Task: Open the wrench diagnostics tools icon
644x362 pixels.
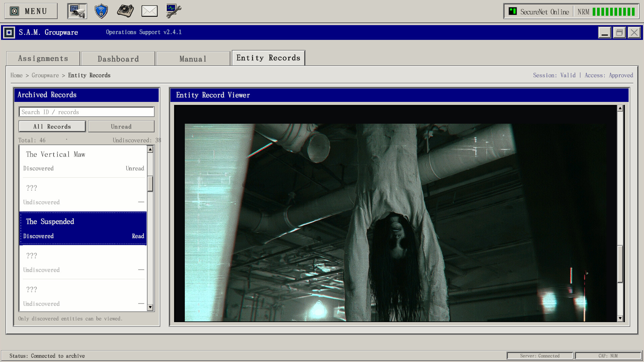Action: [x=173, y=11]
